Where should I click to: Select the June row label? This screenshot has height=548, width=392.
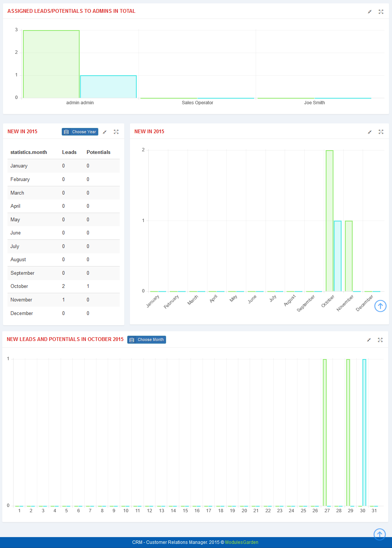(x=15, y=233)
